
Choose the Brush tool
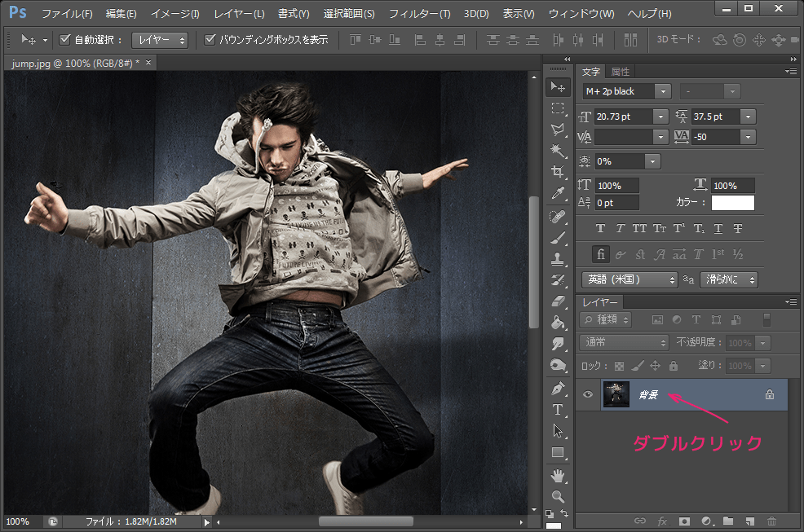click(x=558, y=237)
